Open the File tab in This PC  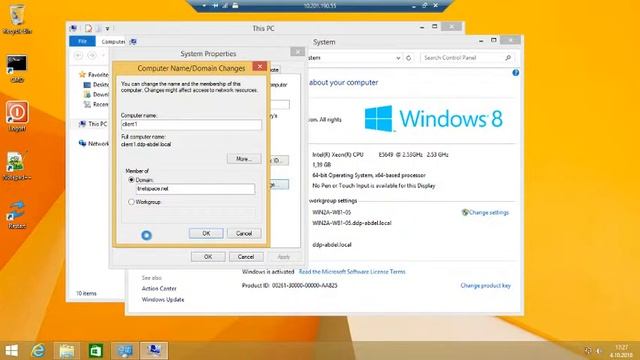tap(82, 41)
